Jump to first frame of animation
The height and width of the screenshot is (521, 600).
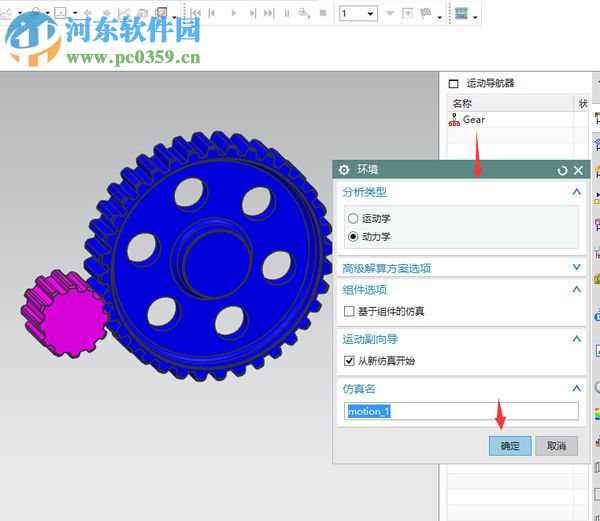coord(196,13)
